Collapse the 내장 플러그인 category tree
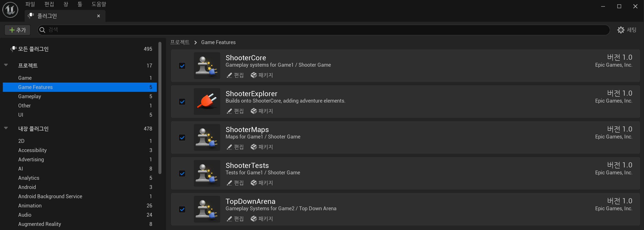This screenshot has height=230, width=644. click(x=6, y=128)
